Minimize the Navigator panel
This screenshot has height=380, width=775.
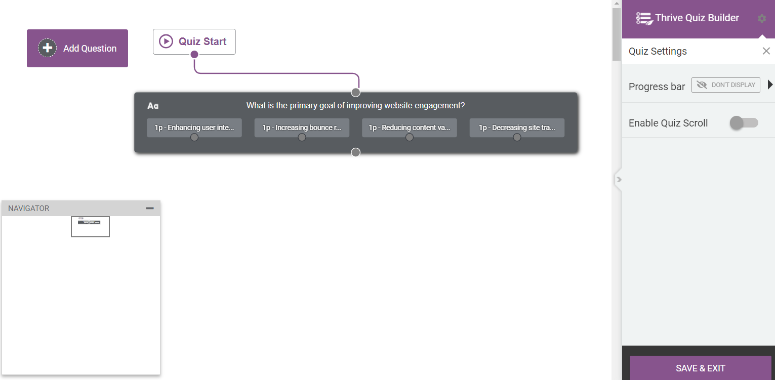150,208
